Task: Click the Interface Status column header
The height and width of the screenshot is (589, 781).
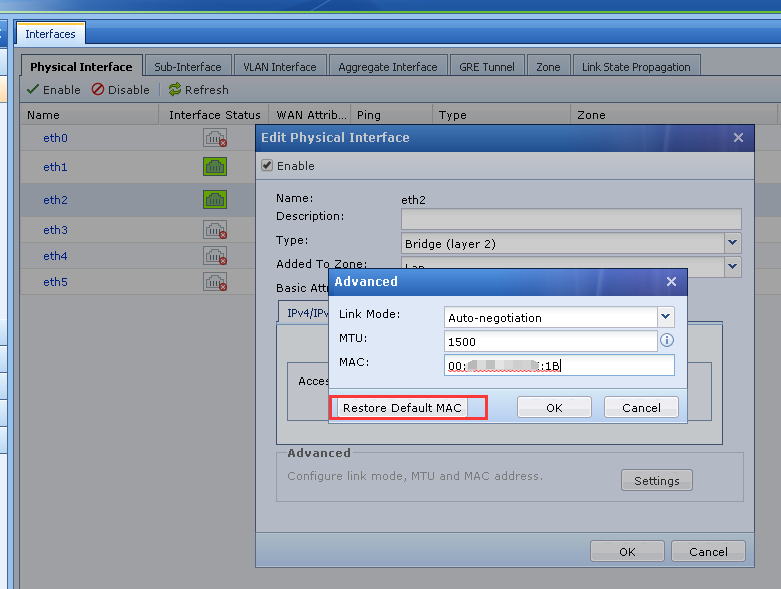Action: click(x=214, y=115)
